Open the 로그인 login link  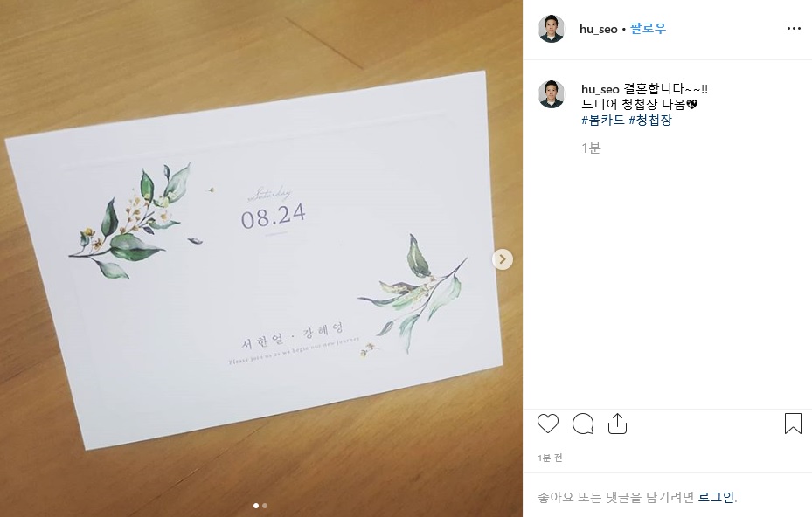(x=716, y=497)
